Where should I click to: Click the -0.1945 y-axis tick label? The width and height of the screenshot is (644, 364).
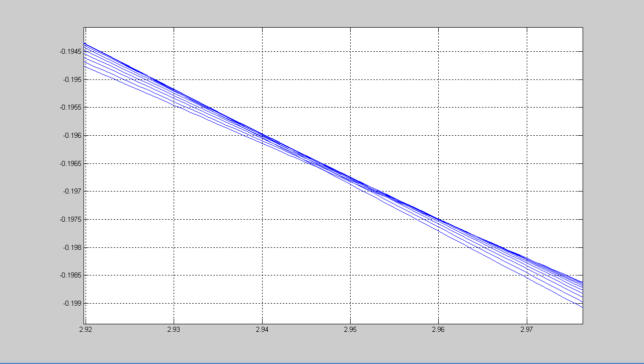(71, 52)
